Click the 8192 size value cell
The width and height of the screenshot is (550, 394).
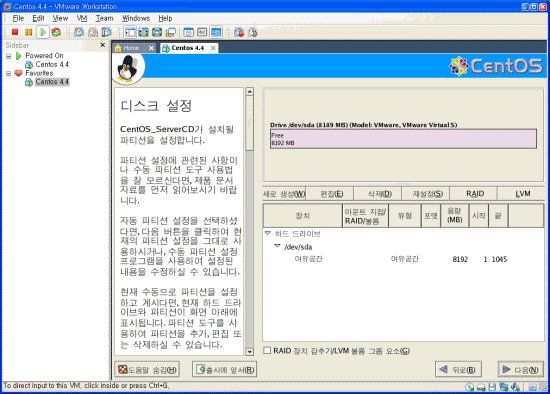pyautogui.click(x=460, y=259)
